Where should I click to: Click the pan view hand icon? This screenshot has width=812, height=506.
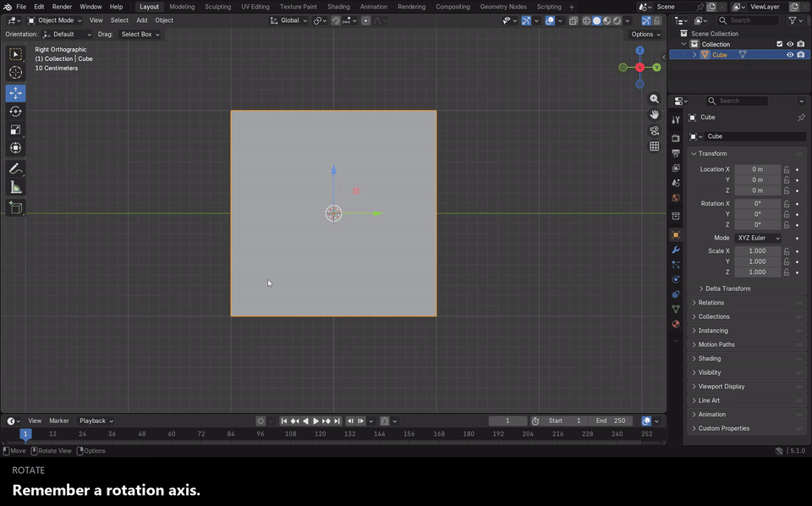coord(655,114)
